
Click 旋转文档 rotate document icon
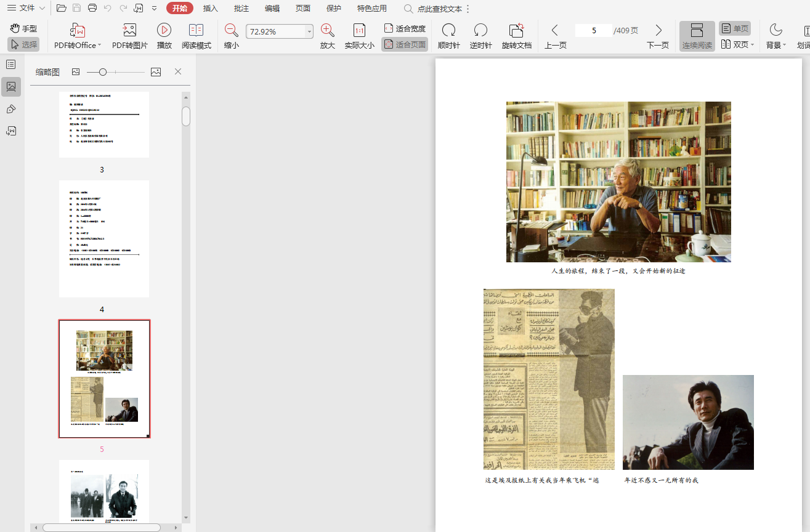516,31
